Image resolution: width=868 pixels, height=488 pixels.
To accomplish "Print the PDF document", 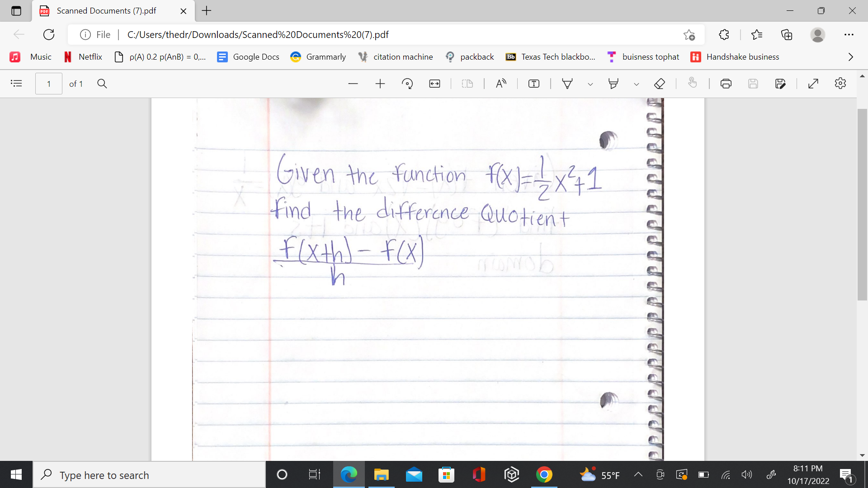I will pyautogui.click(x=726, y=84).
